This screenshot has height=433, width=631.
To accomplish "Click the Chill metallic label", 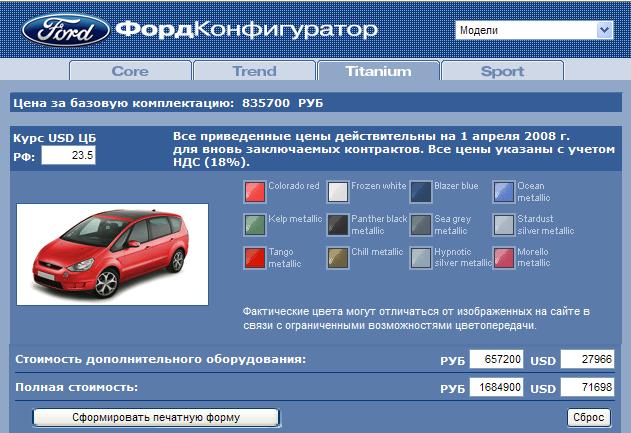I will point(377,252).
